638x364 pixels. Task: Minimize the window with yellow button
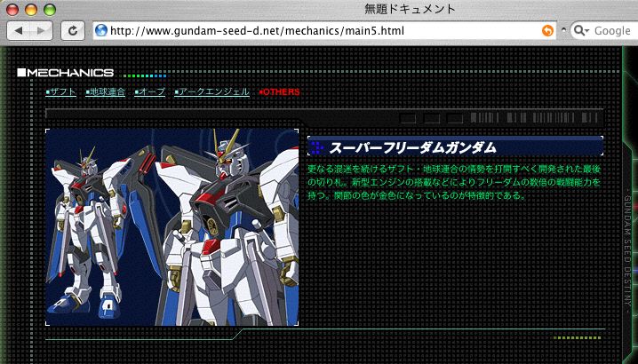[x=31, y=10]
